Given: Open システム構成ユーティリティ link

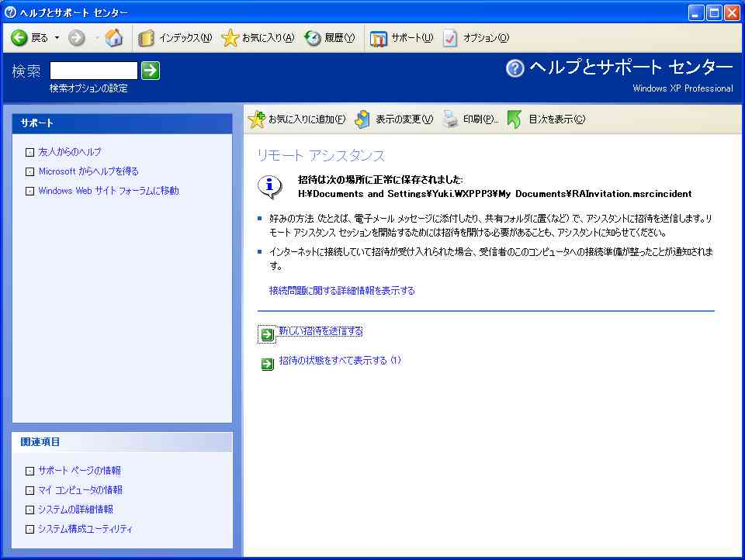Looking at the screenshot, I should click(x=85, y=529).
